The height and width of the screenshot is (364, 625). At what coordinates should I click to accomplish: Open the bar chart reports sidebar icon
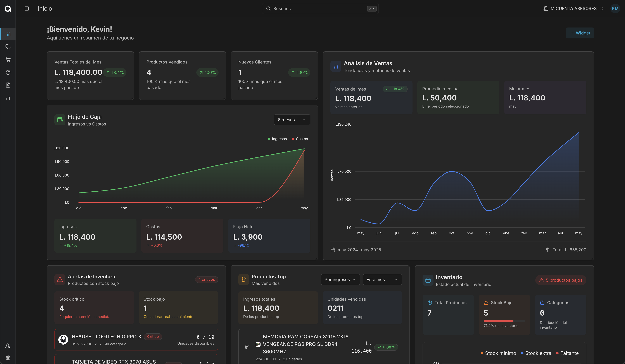pyautogui.click(x=8, y=98)
